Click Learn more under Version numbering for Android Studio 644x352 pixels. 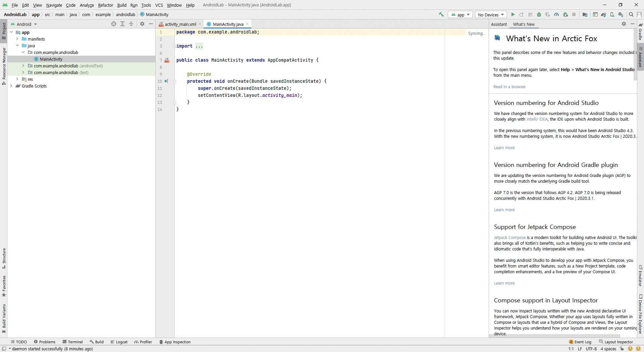(x=504, y=148)
